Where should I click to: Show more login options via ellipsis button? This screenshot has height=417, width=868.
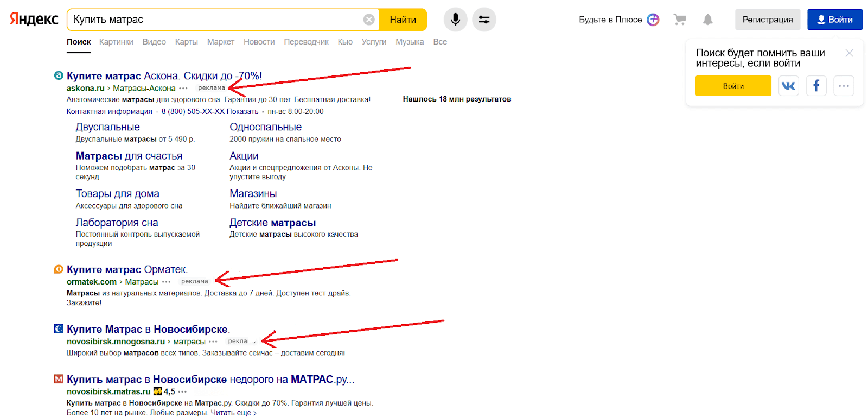click(x=844, y=86)
